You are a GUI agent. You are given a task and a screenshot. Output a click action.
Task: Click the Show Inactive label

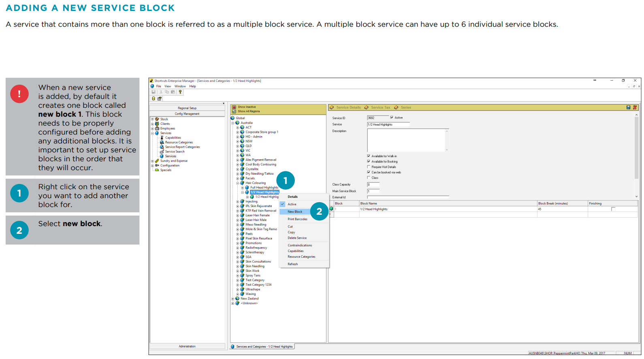247,107
